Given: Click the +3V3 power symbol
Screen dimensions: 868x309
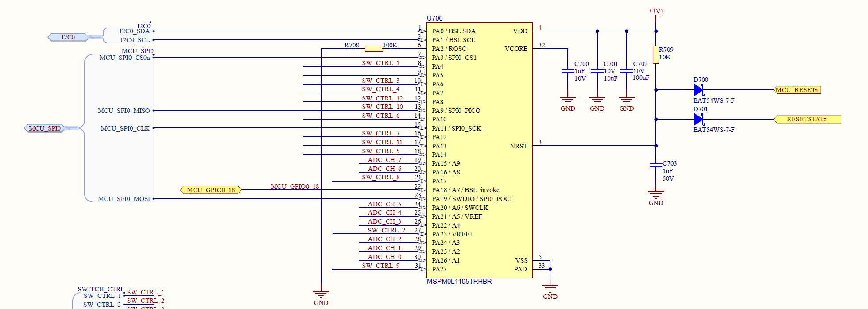Looking at the screenshot, I should [x=656, y=14].
